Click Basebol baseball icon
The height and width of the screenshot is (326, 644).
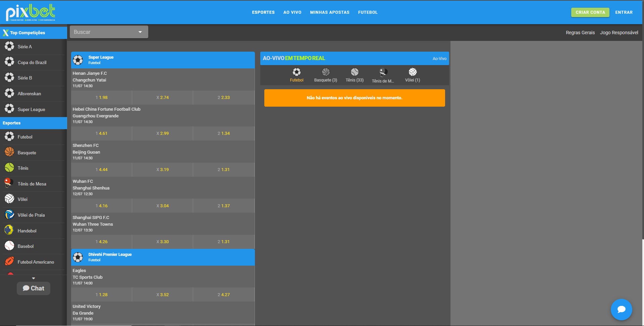[9, 246]
